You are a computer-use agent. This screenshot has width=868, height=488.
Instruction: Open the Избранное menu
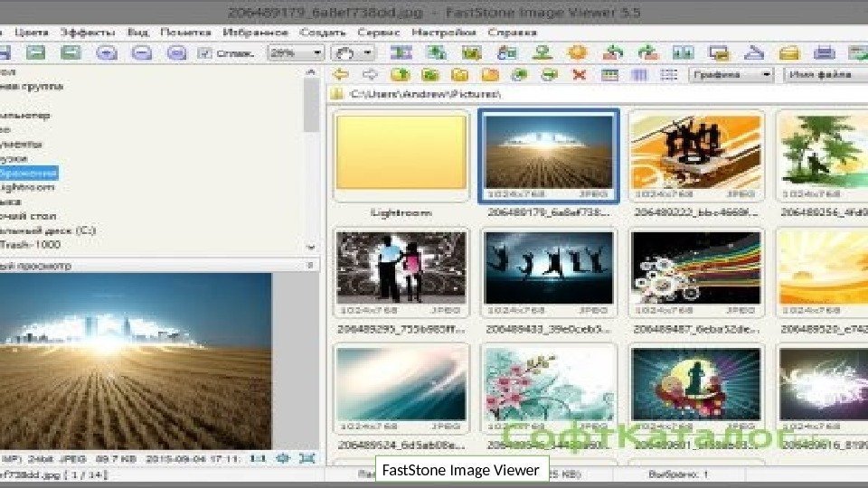256,33
